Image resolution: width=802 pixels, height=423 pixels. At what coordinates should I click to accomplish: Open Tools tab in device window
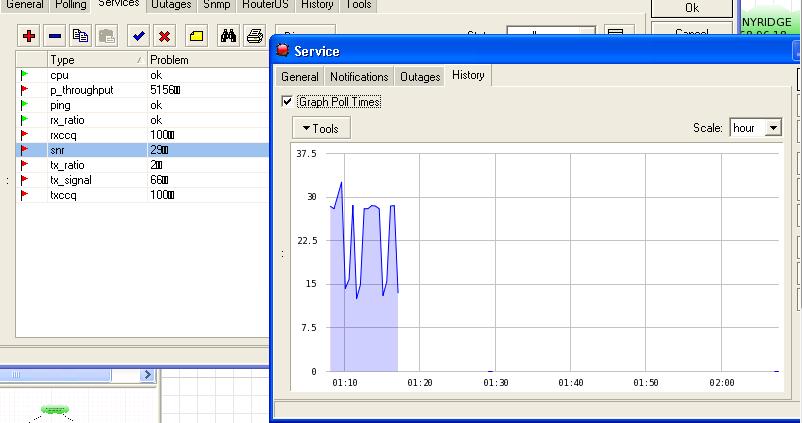click(359, 5)
